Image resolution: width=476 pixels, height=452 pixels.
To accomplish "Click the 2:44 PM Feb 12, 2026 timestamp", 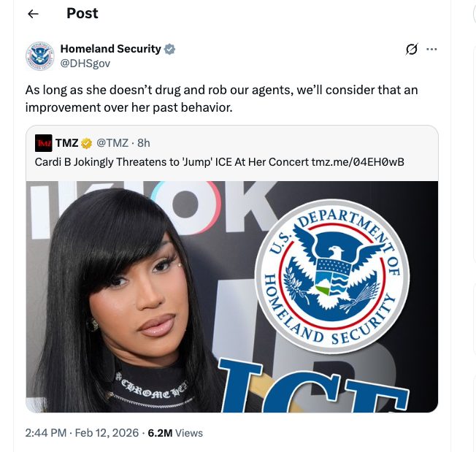I will pyautogui.click(x=82, y=433).
